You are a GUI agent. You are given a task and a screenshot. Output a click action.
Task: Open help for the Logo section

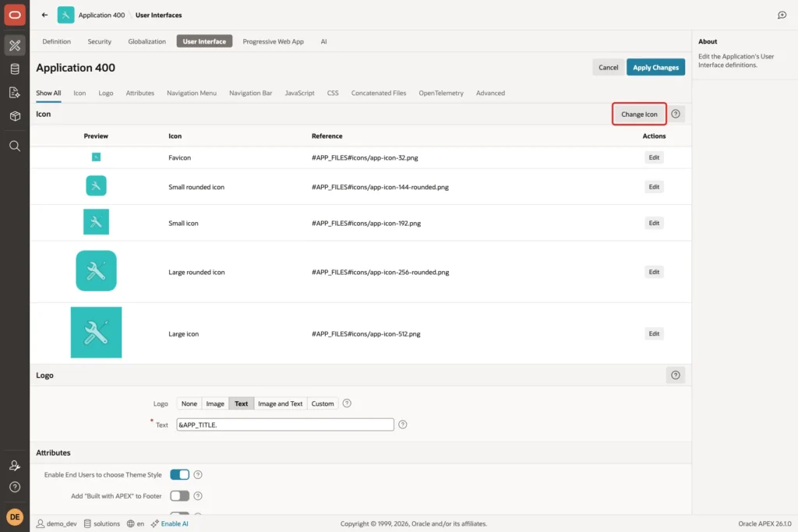coord(676,375)
